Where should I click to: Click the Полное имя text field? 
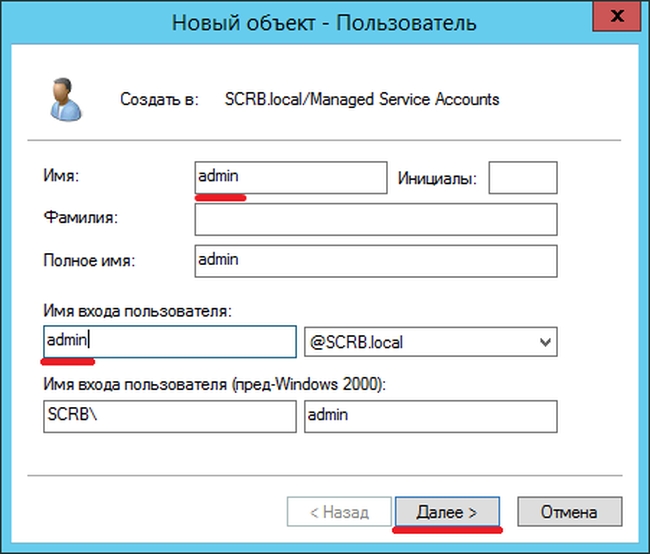pos(375,260)
